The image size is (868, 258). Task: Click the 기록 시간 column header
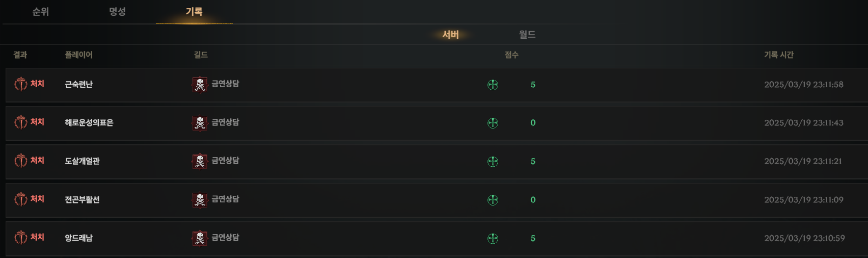tap(779, 55)
